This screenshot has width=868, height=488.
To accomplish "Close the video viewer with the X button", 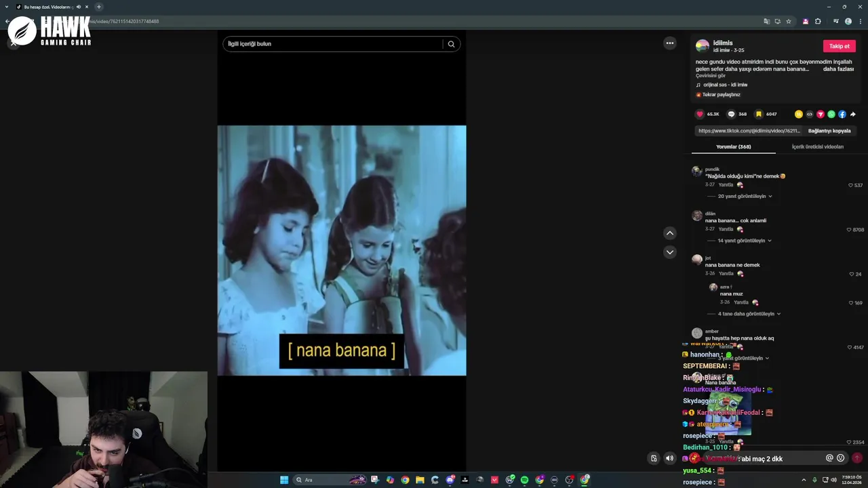I will (x=13, y=43).
